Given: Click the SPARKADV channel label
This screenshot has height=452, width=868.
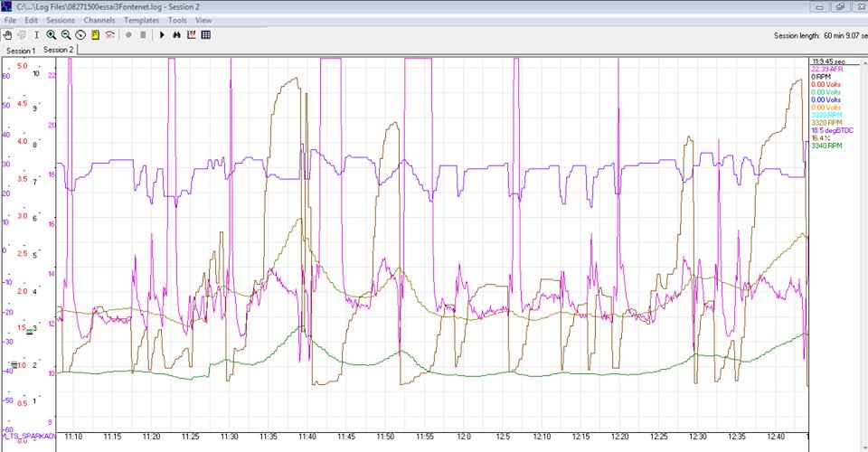Looking at the screenshot, I should [29, 437].
